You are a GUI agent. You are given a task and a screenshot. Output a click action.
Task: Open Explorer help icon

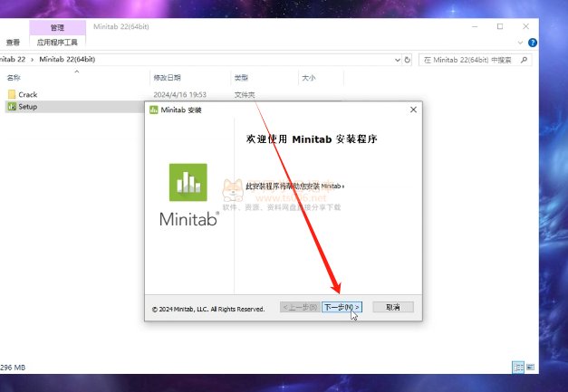point(533,43)
